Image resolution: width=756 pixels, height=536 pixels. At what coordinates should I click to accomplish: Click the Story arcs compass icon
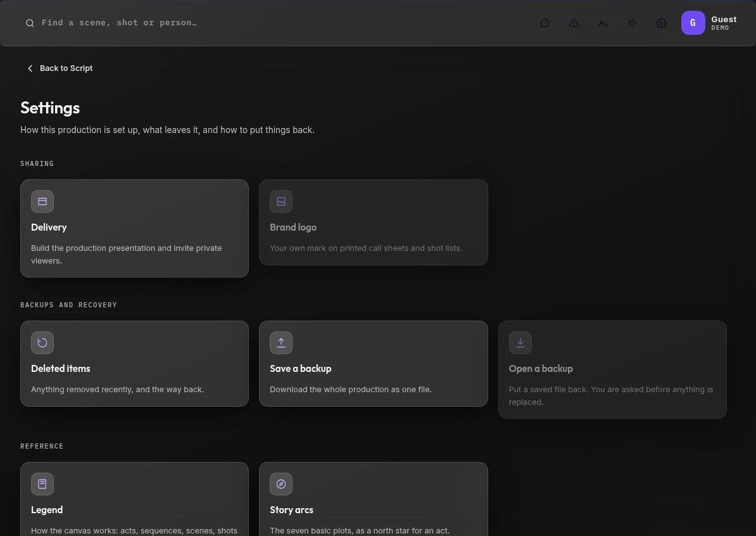281,484
